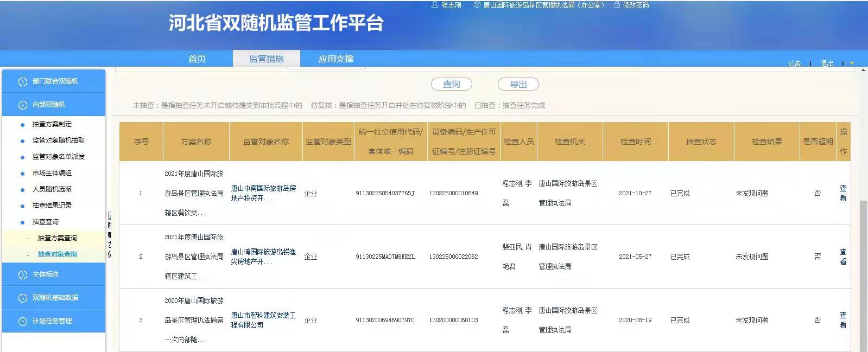Open 抽查方案查询 submenu item
Screen dimensions: 868x352
[57, 238]
